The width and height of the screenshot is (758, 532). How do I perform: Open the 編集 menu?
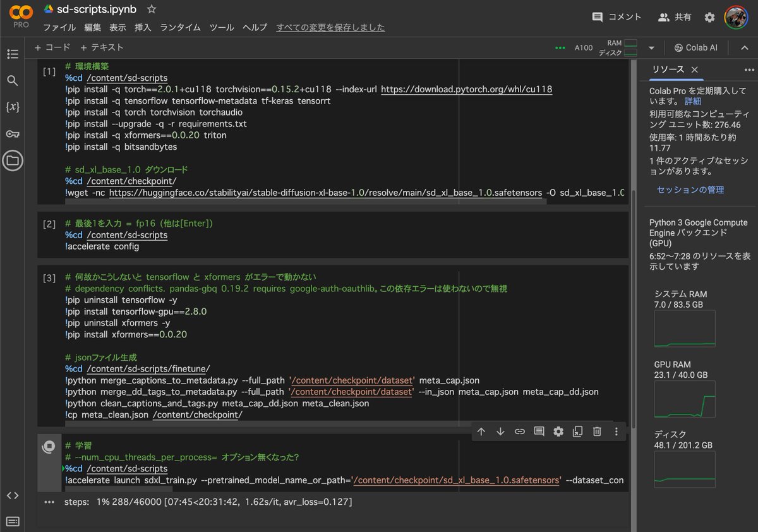coord(93,28)
